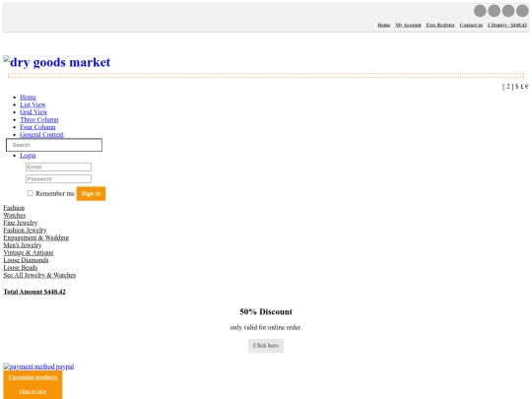Click the dry goods market logo
This screenshot has width=532, height=399.
point(57,62)
